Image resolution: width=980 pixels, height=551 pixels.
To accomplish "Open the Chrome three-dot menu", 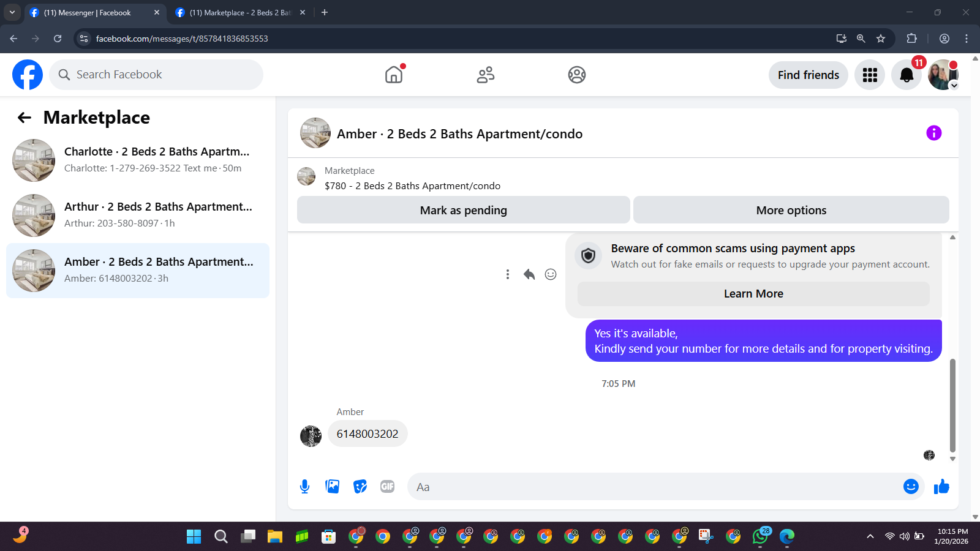I will click(x=967, y=39).
